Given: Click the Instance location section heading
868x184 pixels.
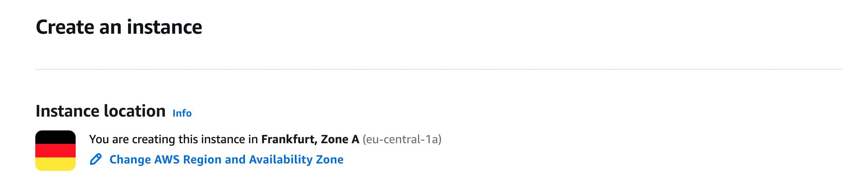Looking at the screenshot, I should [101, 111].
